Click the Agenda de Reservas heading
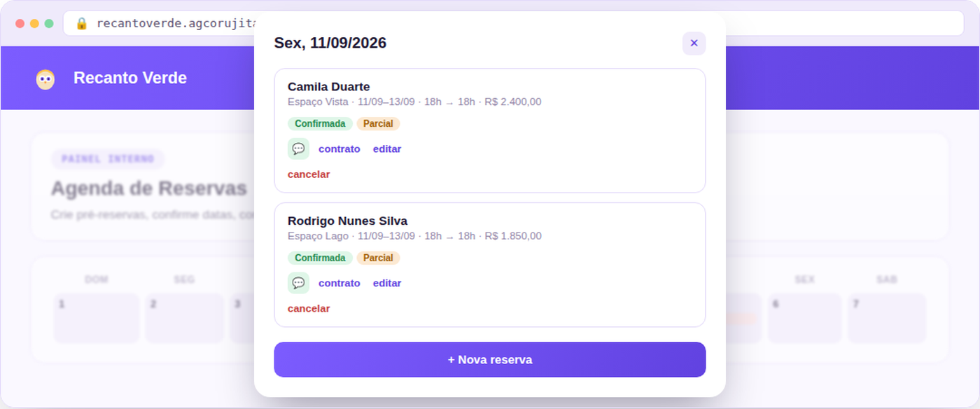The image size is (980, 409). (149, 188)
